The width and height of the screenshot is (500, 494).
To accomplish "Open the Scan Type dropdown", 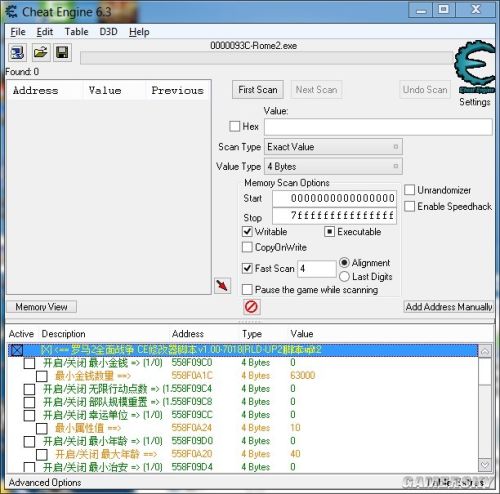I will (x=333, y=147).
